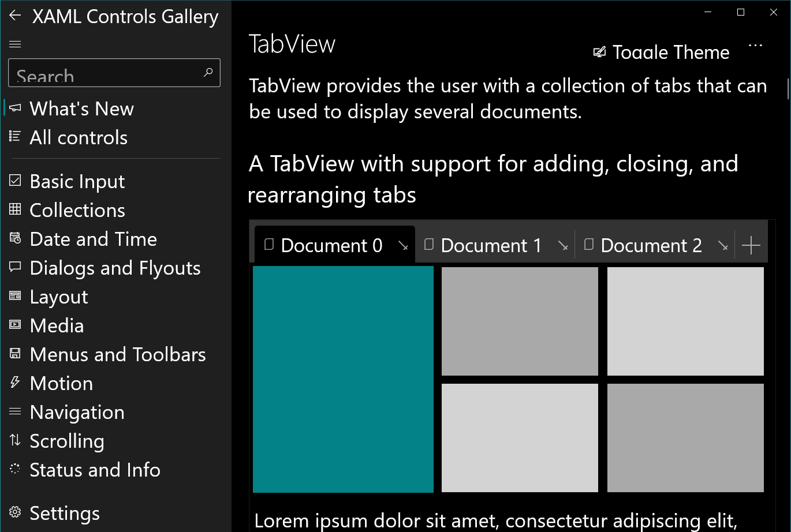Switch to the Document 2 tab

[x=651, y=245]
